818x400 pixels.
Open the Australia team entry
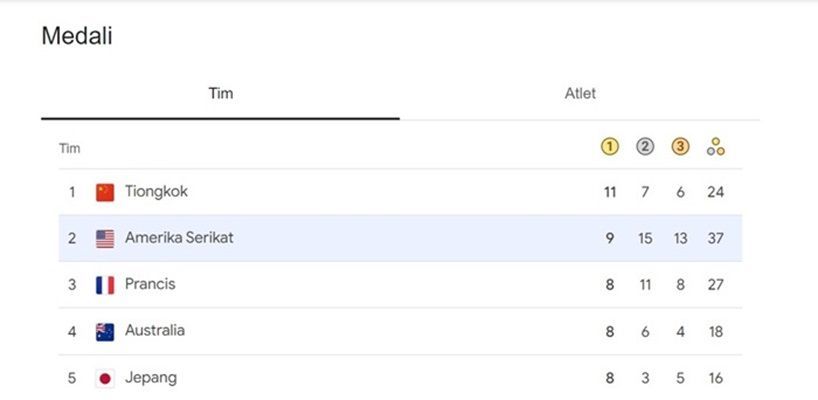pos(400,331)
